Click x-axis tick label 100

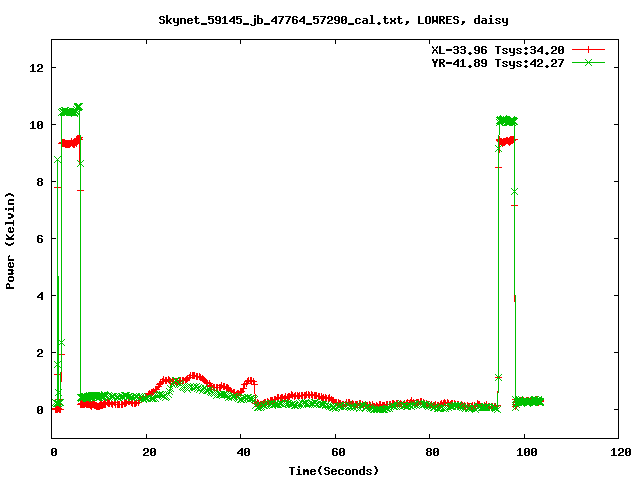pos(527,452)
